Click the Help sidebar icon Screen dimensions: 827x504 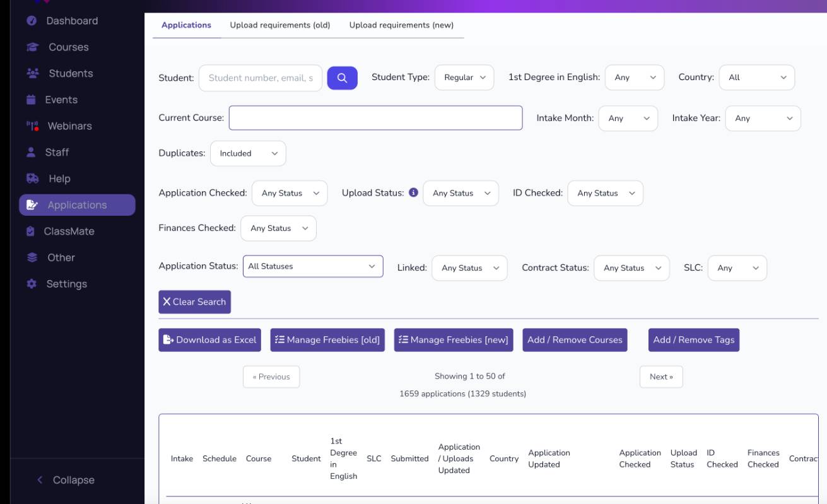point(32,179)
